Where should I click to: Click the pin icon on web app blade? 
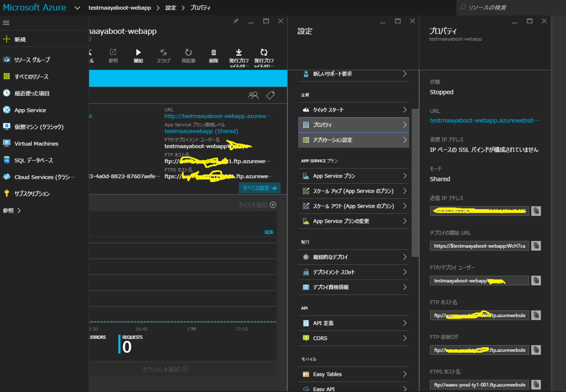click(236, 21)
